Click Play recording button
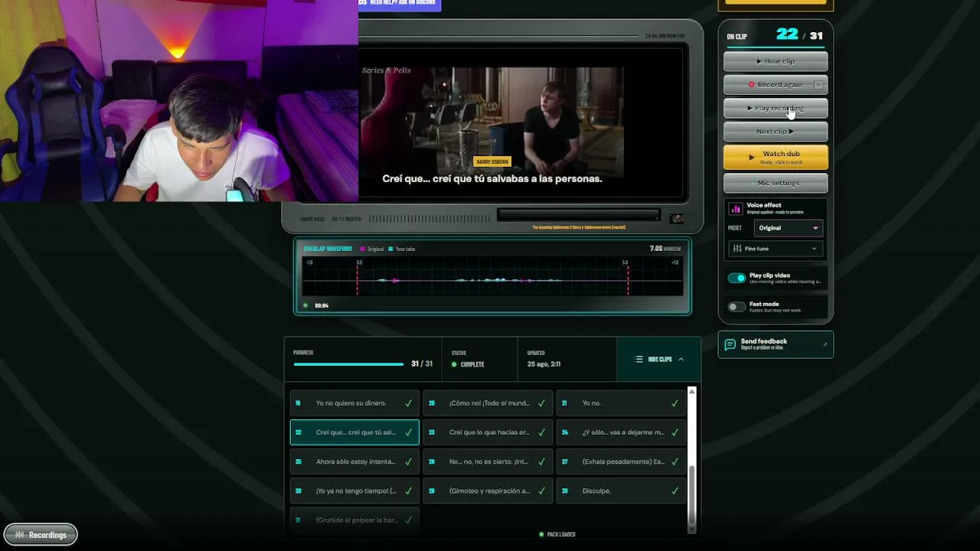The width and height of the screenshot is (980, 551). click(776, 108)
